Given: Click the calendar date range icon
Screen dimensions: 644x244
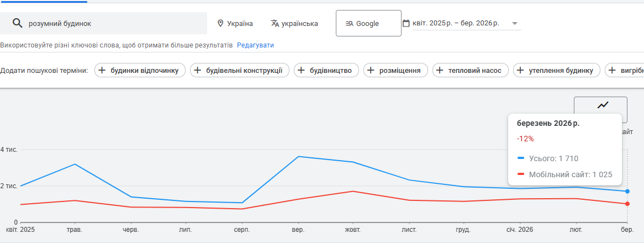Looking at the screenshot, I should pyautogui.click(x=406, y=24).
